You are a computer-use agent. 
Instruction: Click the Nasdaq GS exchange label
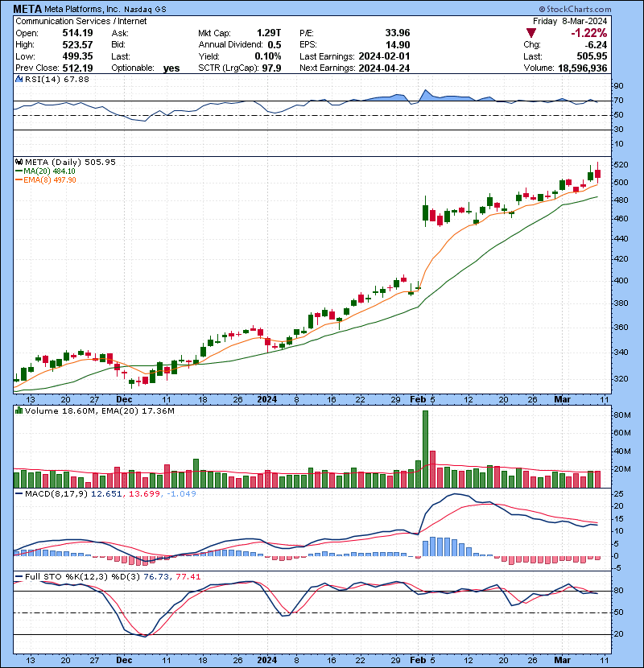[x=146, y=9]
